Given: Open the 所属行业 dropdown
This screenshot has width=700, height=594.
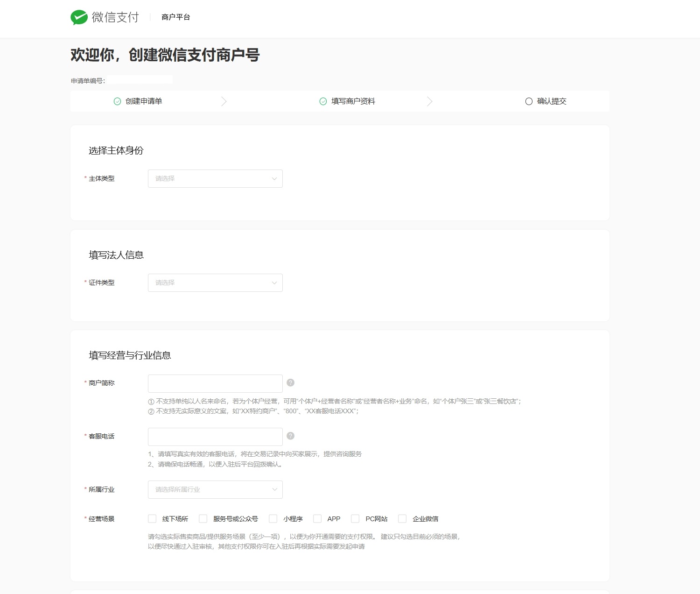Looking at the screenshot, I should click(215, 489).
